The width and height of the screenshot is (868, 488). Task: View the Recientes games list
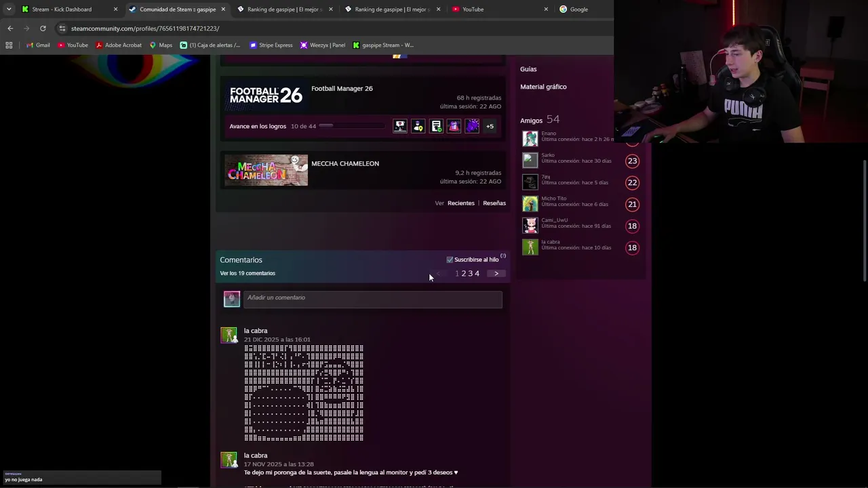[x=461, y=203]
